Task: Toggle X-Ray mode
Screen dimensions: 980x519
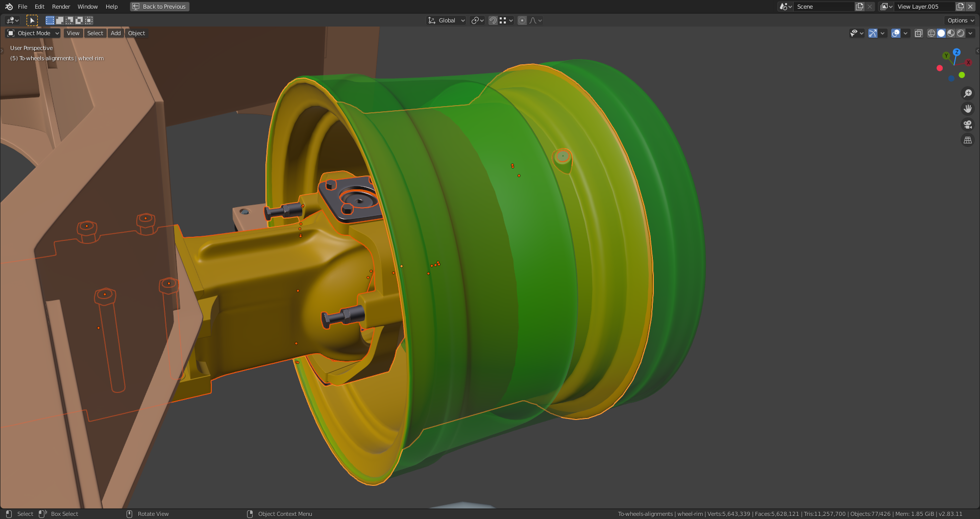Action: (x=918, y=33)
